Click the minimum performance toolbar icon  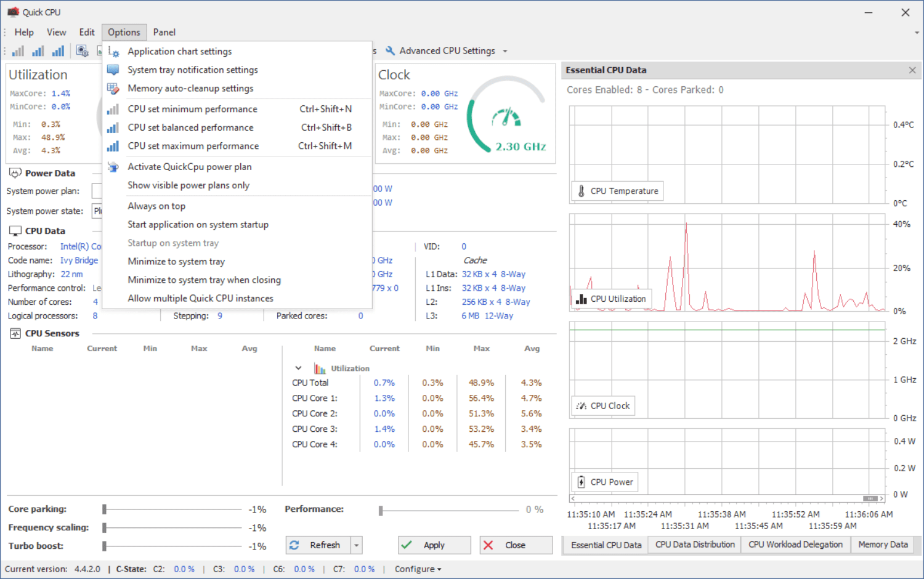[x=18, y=51]
